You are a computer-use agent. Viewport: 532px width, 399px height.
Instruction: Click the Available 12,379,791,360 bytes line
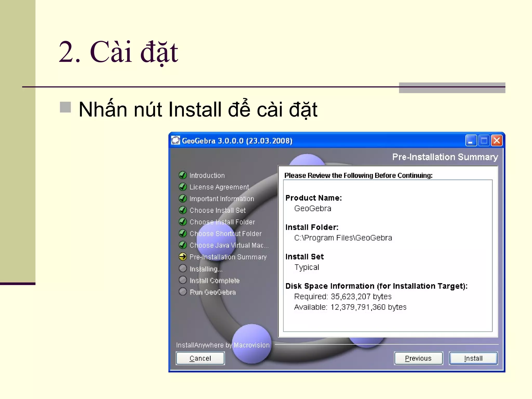(x=350, y=307)
